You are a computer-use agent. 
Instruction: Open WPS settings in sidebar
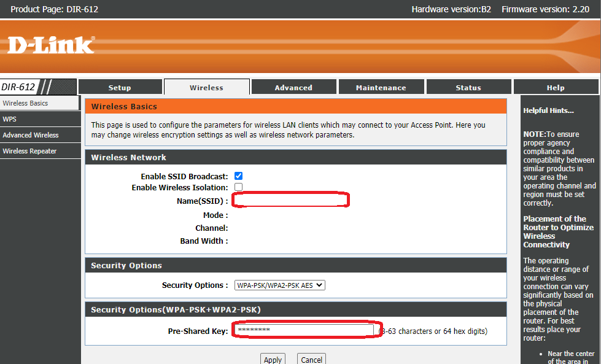coord(41,119)
